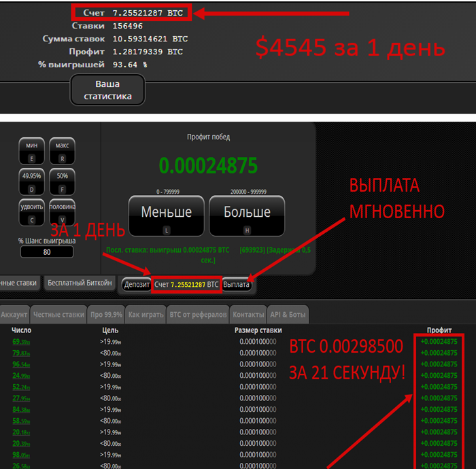Open 'Ваша статистика' statistics
Viewport: 476px width, 469px height.
point(107,90)
